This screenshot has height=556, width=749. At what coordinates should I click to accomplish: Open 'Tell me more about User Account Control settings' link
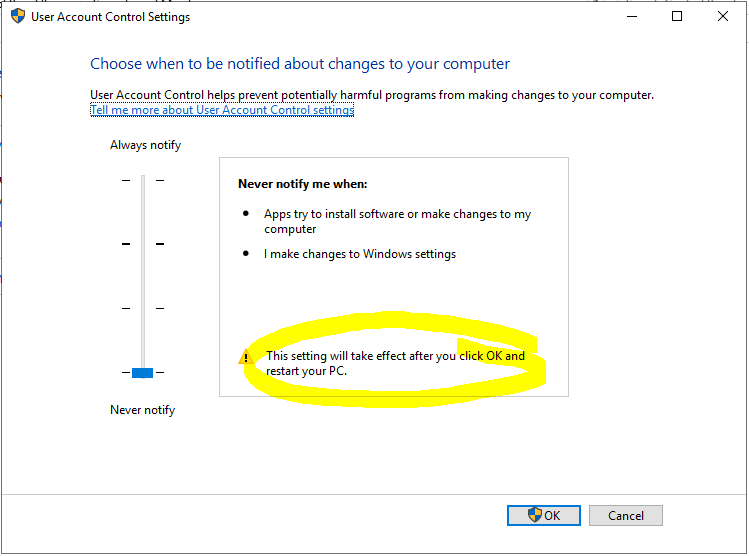pos(222,110)
